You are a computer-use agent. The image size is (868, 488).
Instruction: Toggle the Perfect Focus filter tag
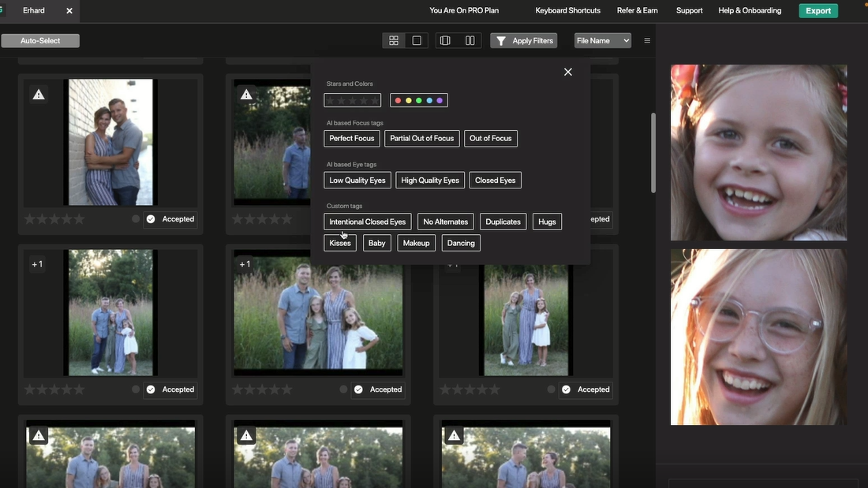[x=351, y=138]
